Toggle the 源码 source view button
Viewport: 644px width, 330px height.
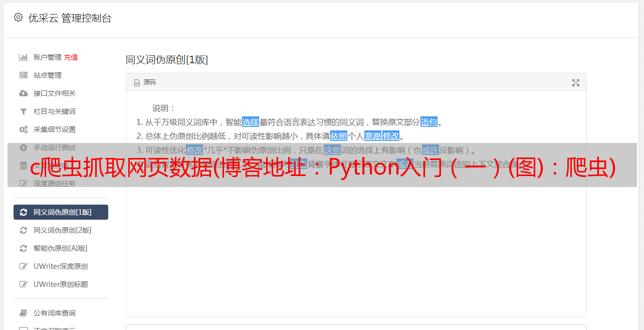click(x=145, y=82)
